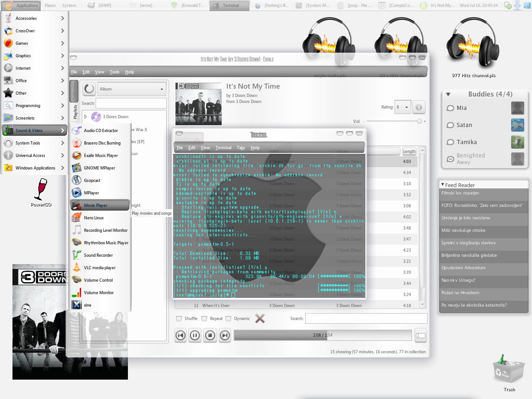The image size is (532, 399).
Task: Open Exaile Music Player menu entry
Action: pos(100,155)
